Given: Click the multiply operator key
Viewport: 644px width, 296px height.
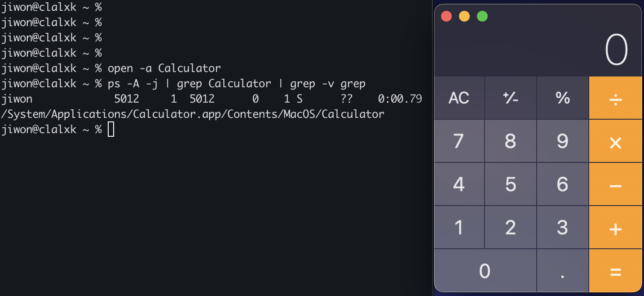Looking at the screenshot, I should coord(615,141).
